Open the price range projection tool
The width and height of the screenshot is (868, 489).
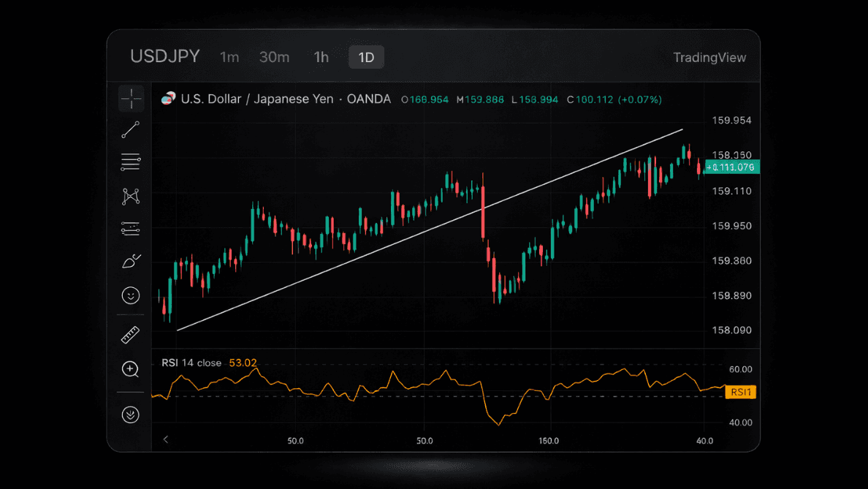point(131,229)
